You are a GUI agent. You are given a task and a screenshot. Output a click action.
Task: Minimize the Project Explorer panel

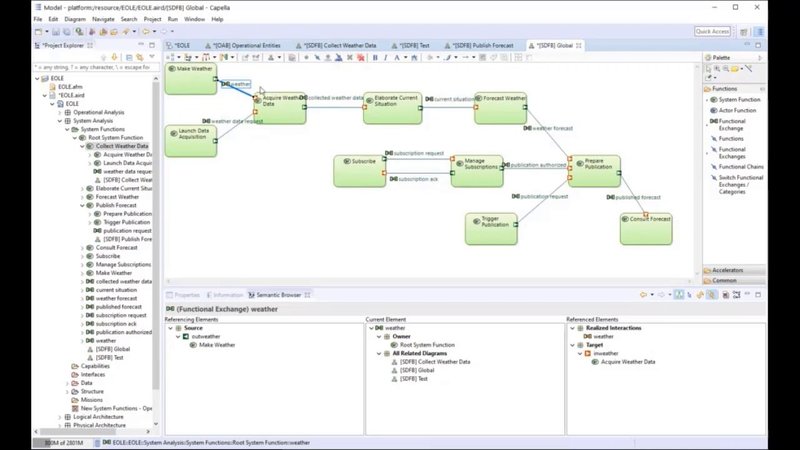tap(141, 45)
